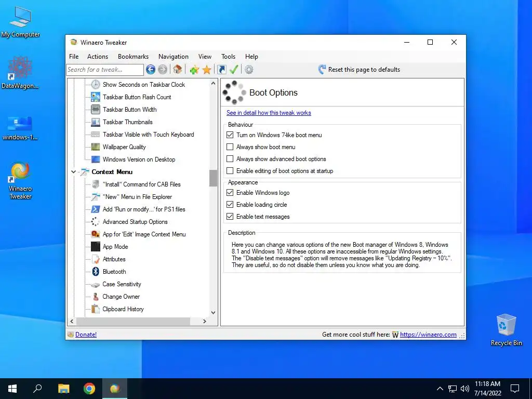Click the tree's horizontal scroll left arrow
The image size is (532, 399).
72,321
